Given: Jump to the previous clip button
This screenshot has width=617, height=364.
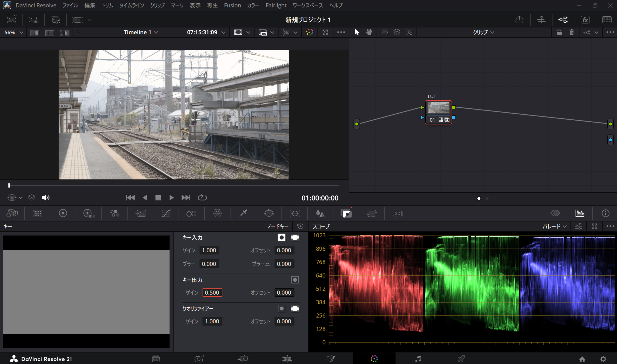Looking at the screenshot, I should 130,198.
